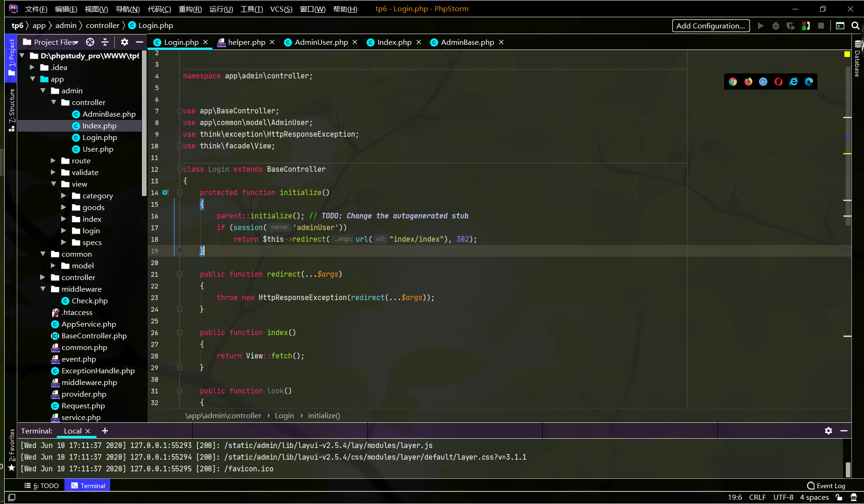Click the CRLF line separator indicator

[758, 497]
